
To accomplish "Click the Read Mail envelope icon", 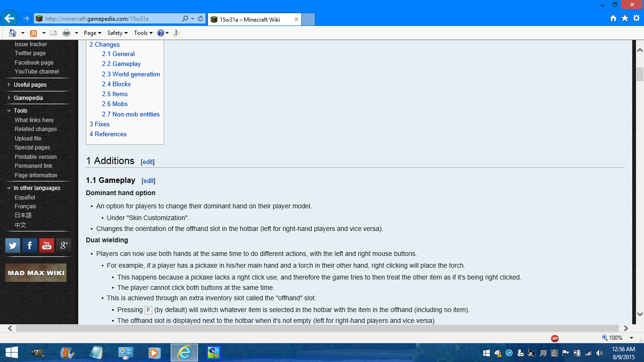I will tap(53, 33).
